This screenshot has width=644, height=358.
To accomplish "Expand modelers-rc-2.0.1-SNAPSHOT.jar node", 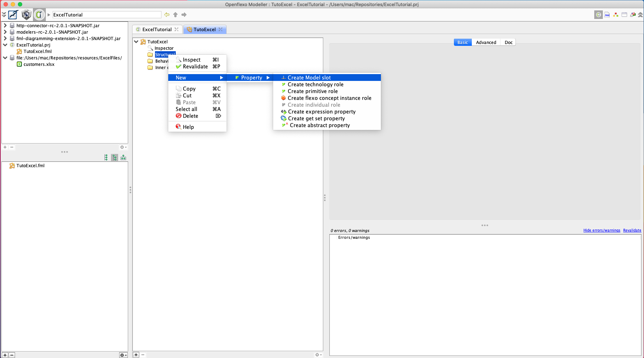I will tap(5, 32).
